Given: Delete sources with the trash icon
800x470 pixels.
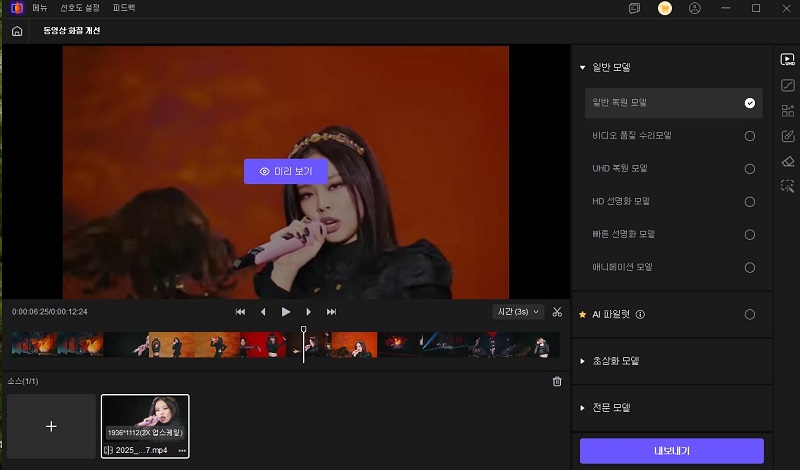Looking at the screenshot, I should click(x=557, y=381).
